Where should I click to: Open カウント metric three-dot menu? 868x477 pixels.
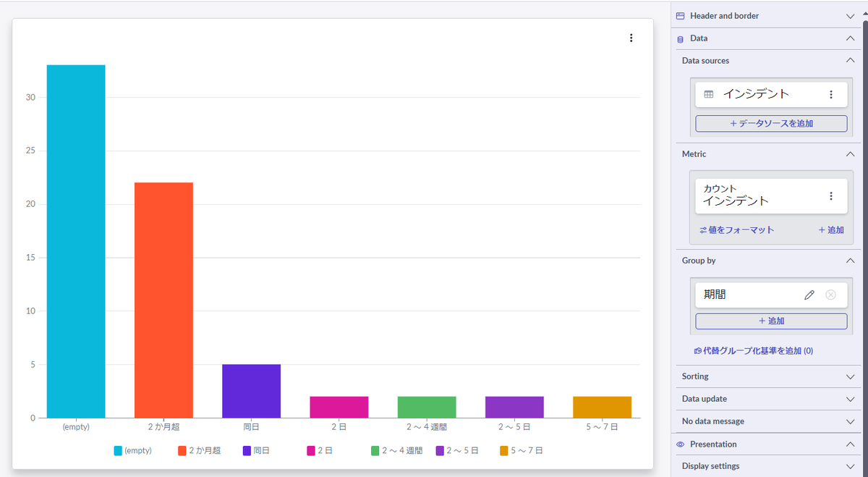pyautogui.click(x=831, y=196)
